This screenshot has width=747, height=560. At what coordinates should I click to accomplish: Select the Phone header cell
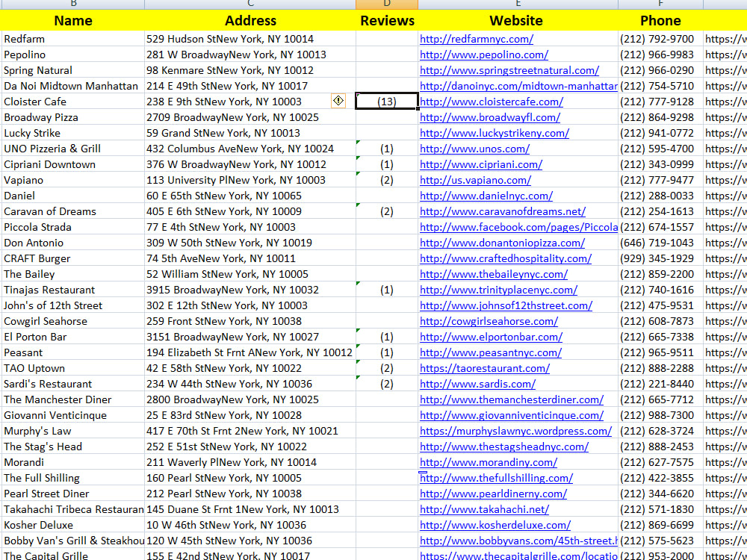660,20
